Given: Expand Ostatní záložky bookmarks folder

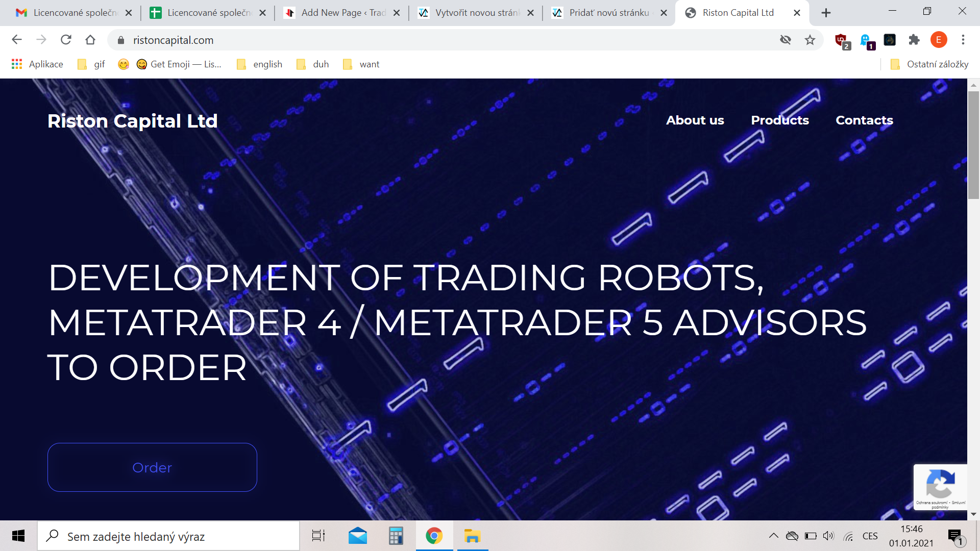Looking at the screenshot, I should pyautogui.click(x=929, y=64).
